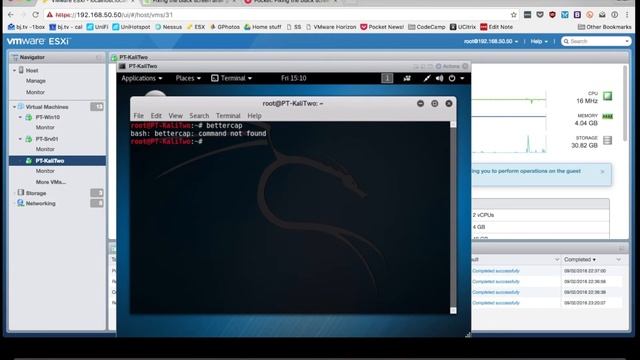Click the screen recorder camera icon in Kali bar
Screen dimensions: 640x360
click(x=407, y=78)
